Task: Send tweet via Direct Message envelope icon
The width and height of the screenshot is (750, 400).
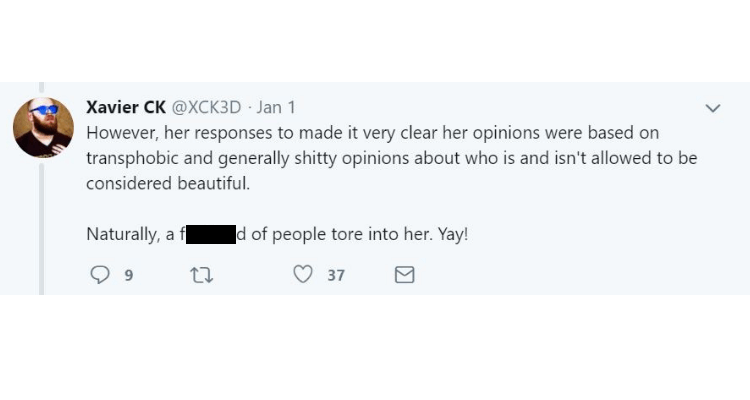Action: [404, 274]
